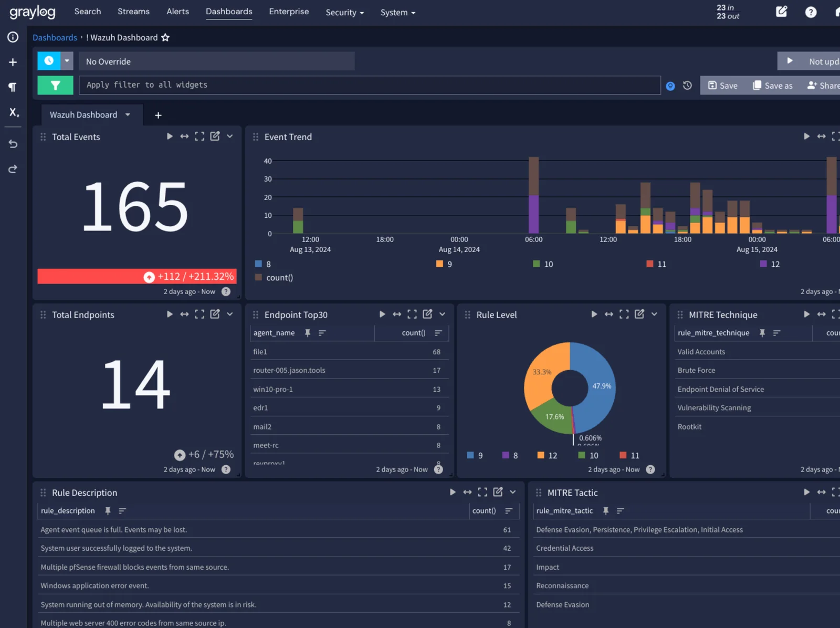
Task: Expand Total Endpoints widget to fullscreen
Action: click(x=199, y=315)
